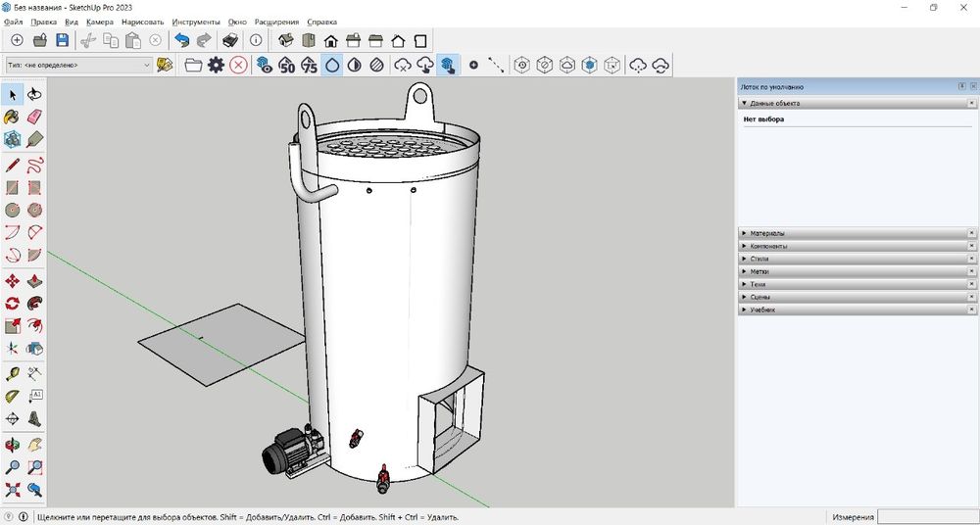Viewport: 980px width, 525px height.
Task: Activate the Tag tool
Action: 35,139
